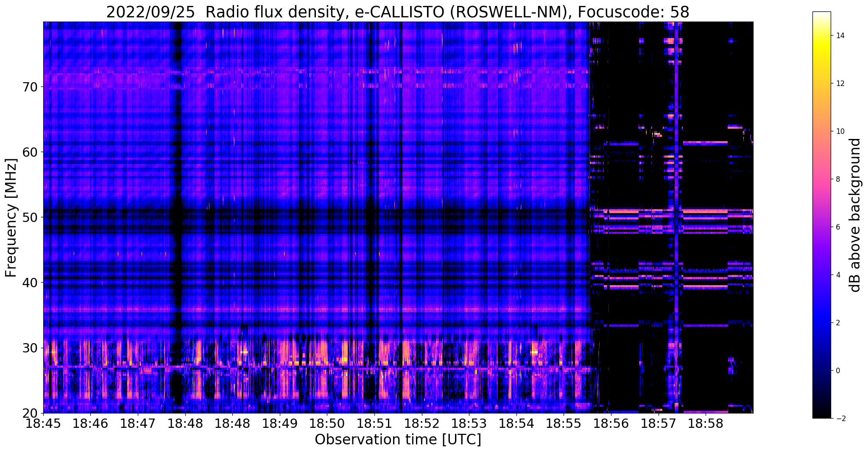Click the colorbar tick label 10
868x452 pixels.
click(840, 131)
